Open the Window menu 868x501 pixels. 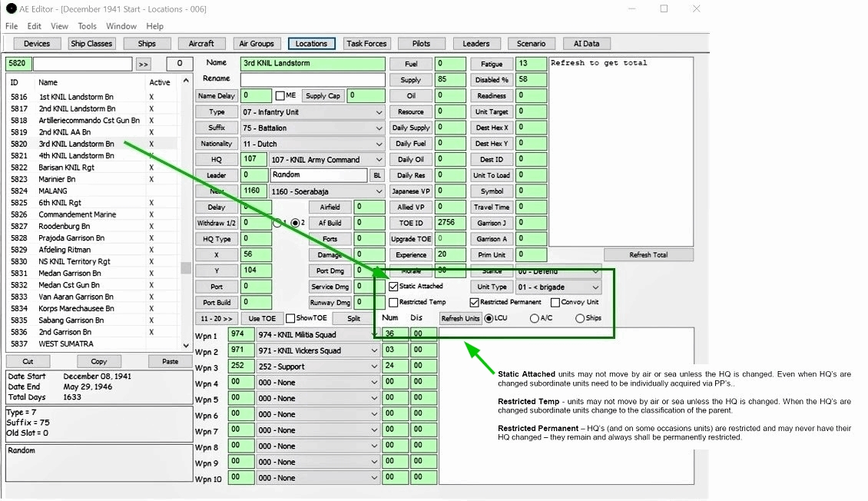121,26
